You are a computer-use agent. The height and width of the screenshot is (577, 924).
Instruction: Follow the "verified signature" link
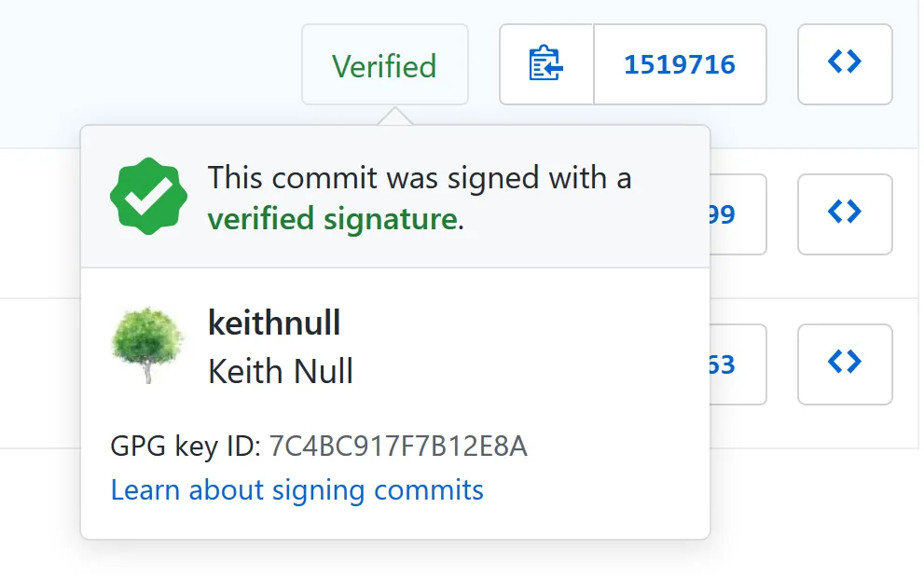[x=332, y=219]
